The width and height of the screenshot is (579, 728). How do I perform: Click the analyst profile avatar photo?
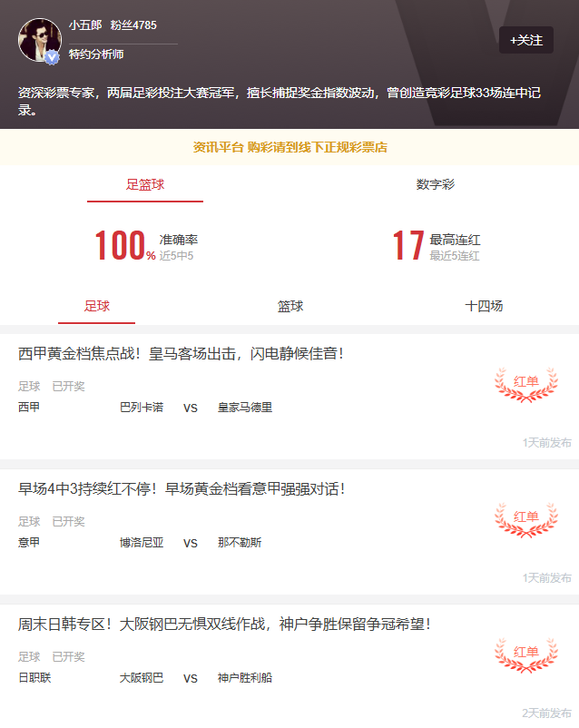[39, 38]
